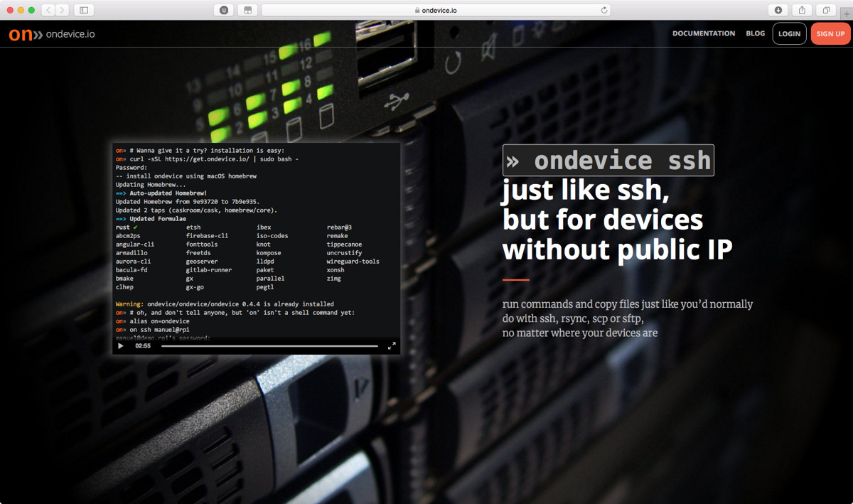The image size is (853, 504).
Task: Play the terminal demo video
Action: tap(121, 346)
